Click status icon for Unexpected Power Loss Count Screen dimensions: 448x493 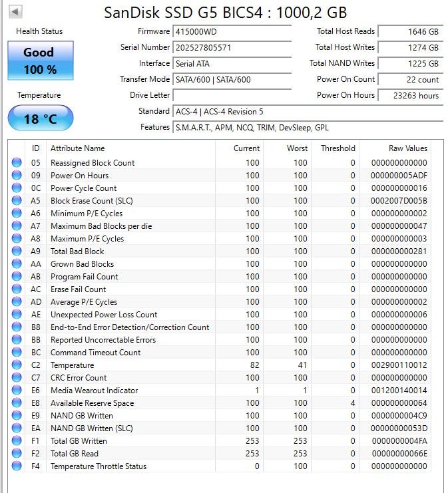tap(17, 314)
